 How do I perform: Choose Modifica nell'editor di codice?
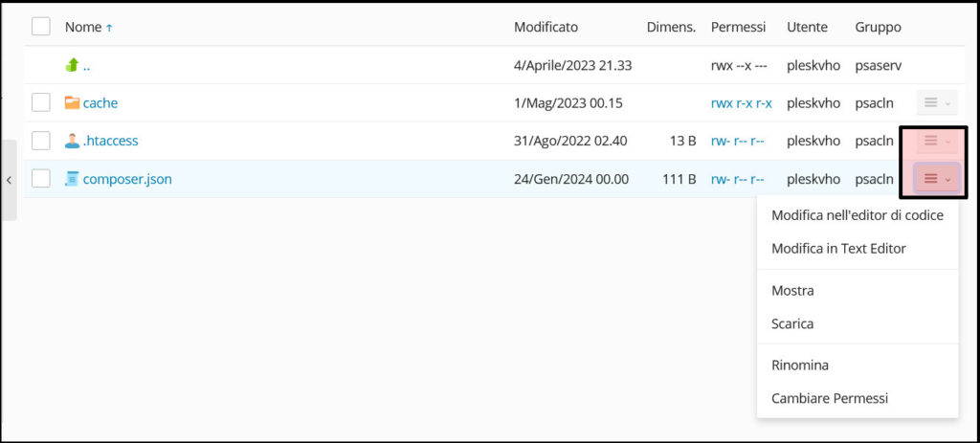click(857, 215)
